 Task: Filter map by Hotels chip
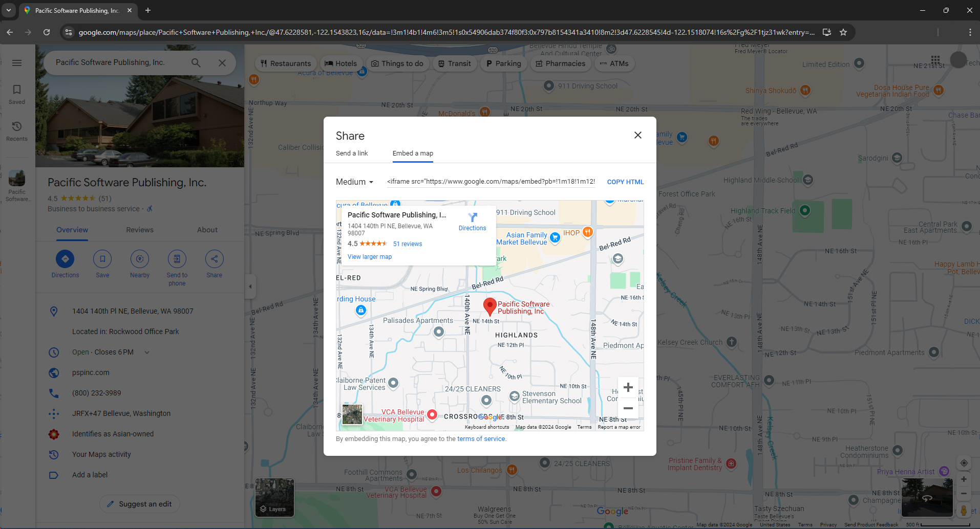coord(340,63)
